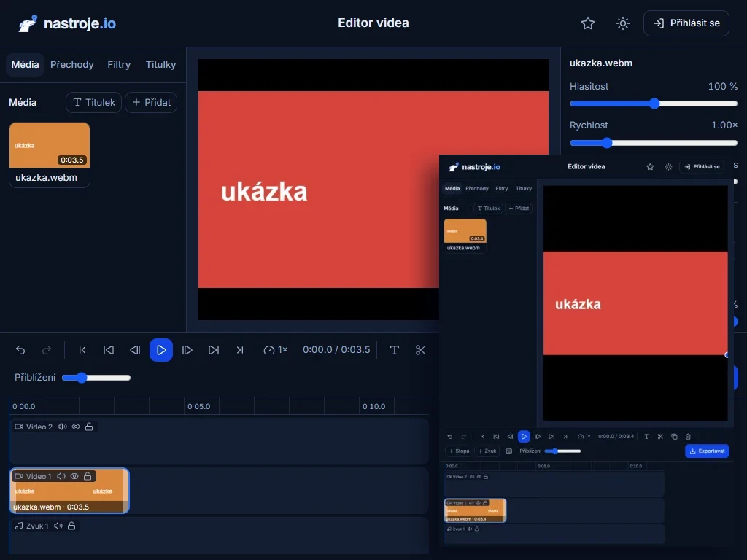The height and width of the screenshot is (560, 747).
Task: Click the duplicate copy icon in the inset editor
Action: 674,436
